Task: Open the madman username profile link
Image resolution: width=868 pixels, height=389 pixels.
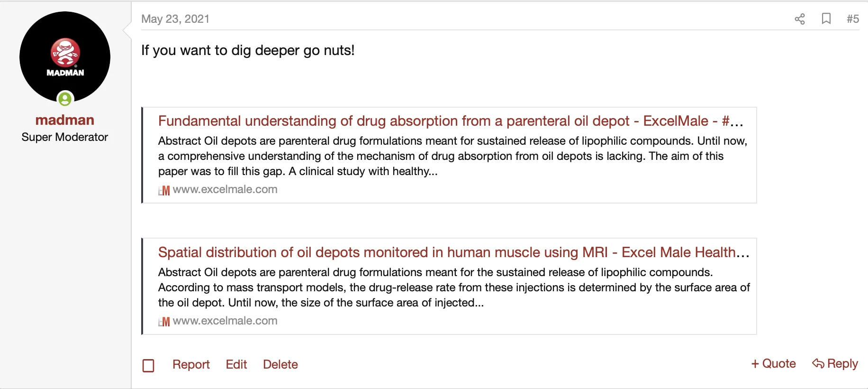Action: coord(65,120)
